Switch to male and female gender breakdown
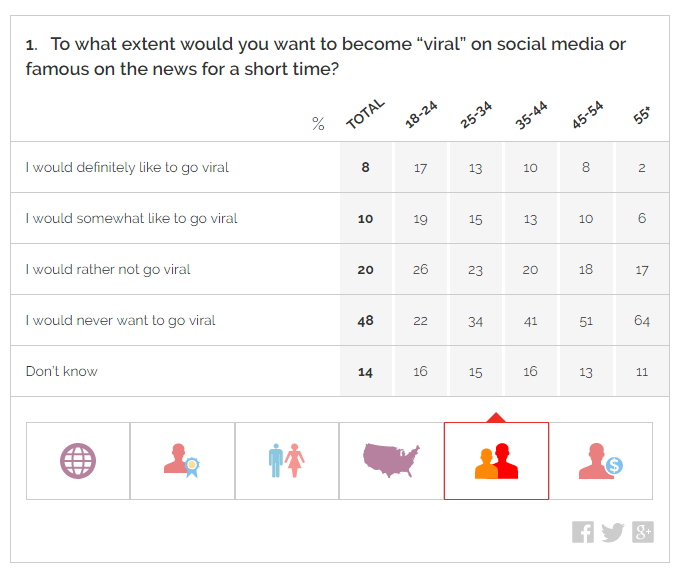 pyautogui.click(x=287, y=461)
